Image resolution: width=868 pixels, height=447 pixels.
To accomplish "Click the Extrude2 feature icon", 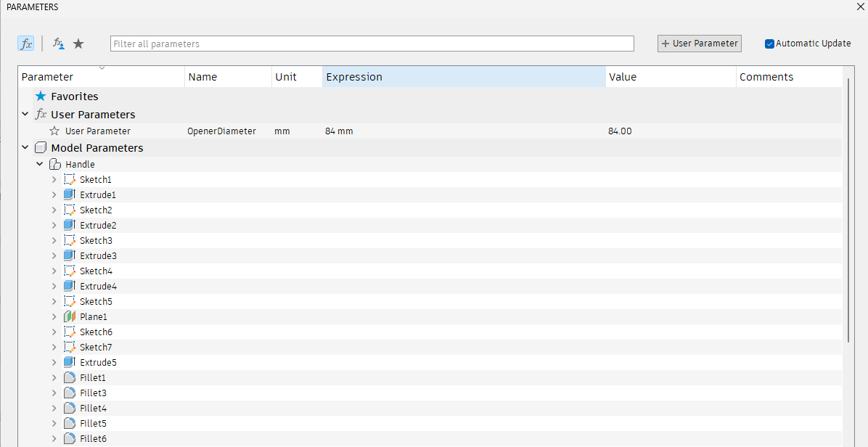I will (x=69, y=225).
